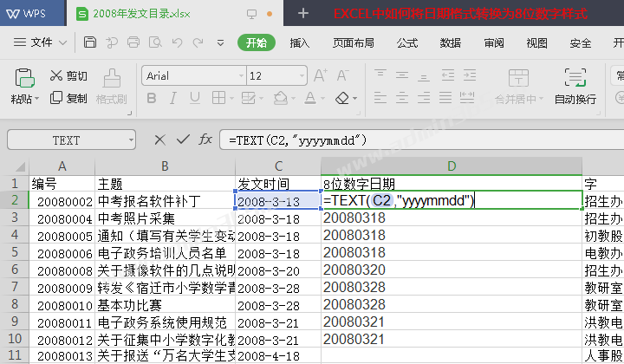624x364 pixels.
Task: Select column D header
Action: point(452,166)
